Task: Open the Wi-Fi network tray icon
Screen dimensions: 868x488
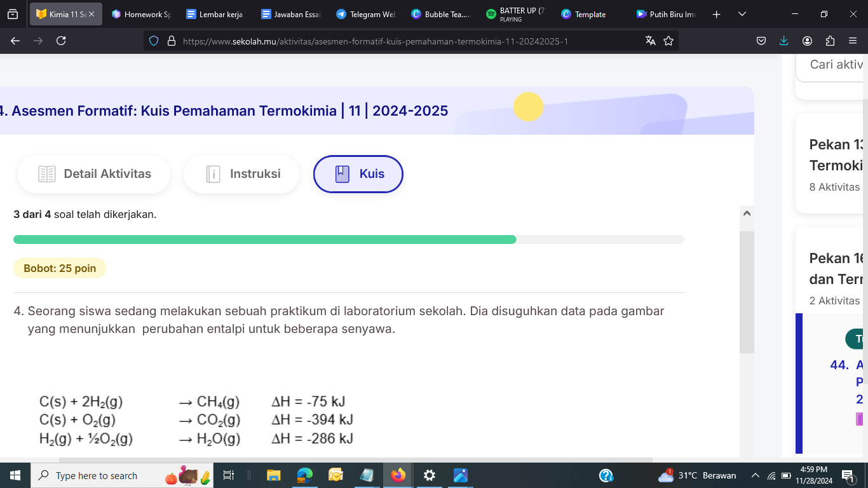Action: tap(771, 475)
